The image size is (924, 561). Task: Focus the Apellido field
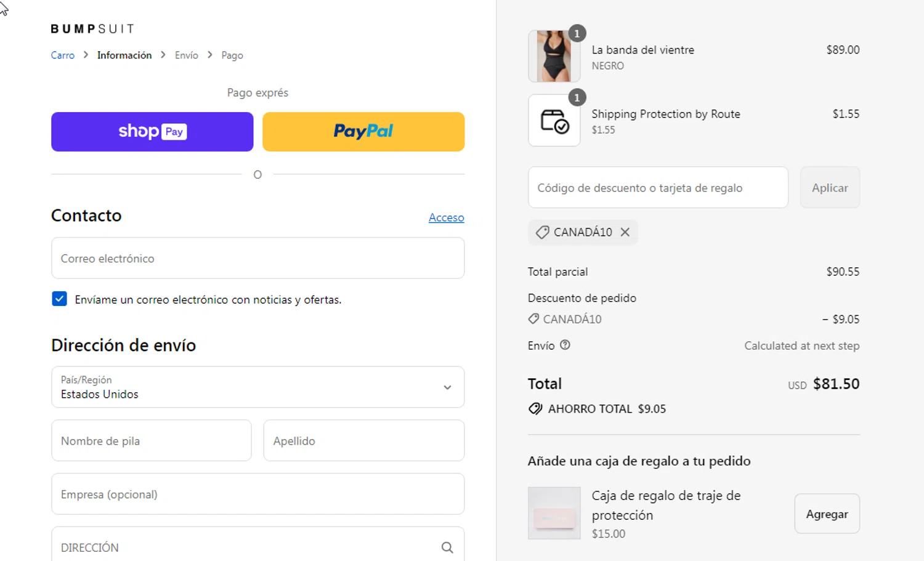pyautogui.click(x=363, y=440)
